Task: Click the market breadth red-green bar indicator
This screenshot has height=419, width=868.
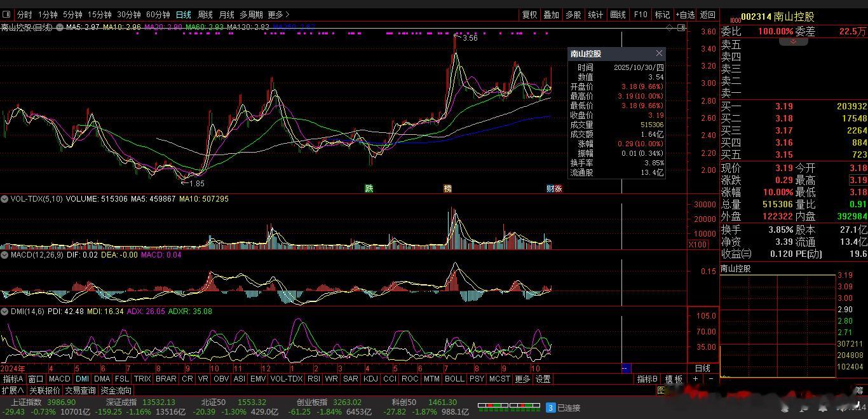Action: pos(508,405)
